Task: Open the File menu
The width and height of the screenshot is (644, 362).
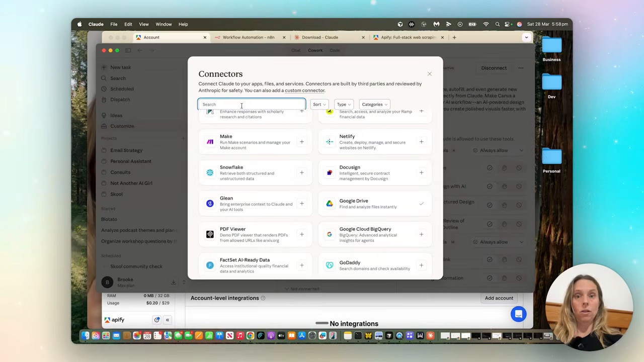Action: coord(114,24)
